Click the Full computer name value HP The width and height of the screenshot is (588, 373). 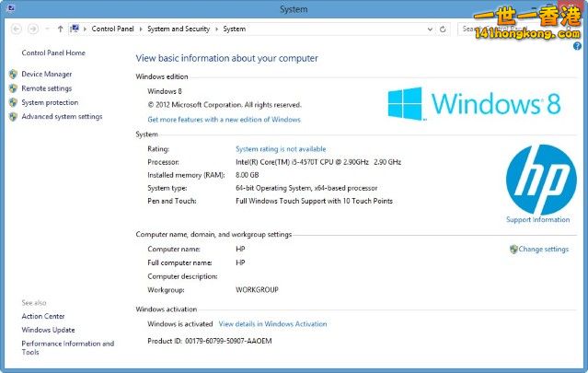point(240,262)
